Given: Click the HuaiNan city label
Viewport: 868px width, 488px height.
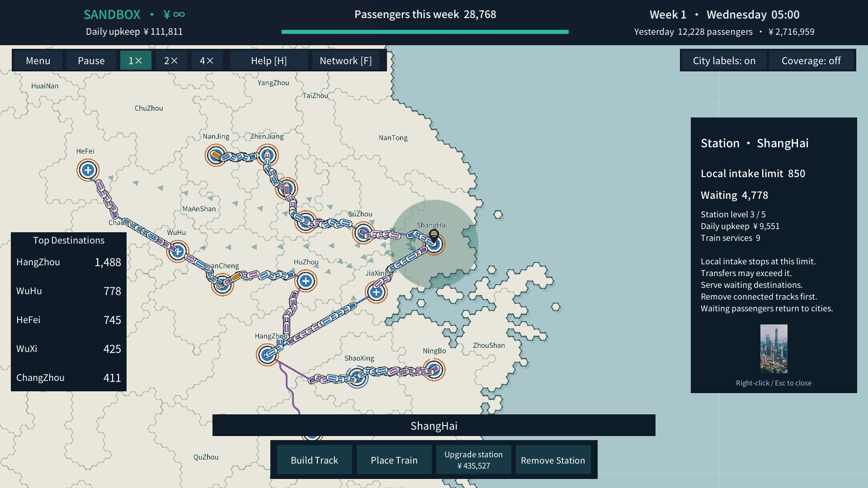Looking at the screenshot, I should [45, 86].
